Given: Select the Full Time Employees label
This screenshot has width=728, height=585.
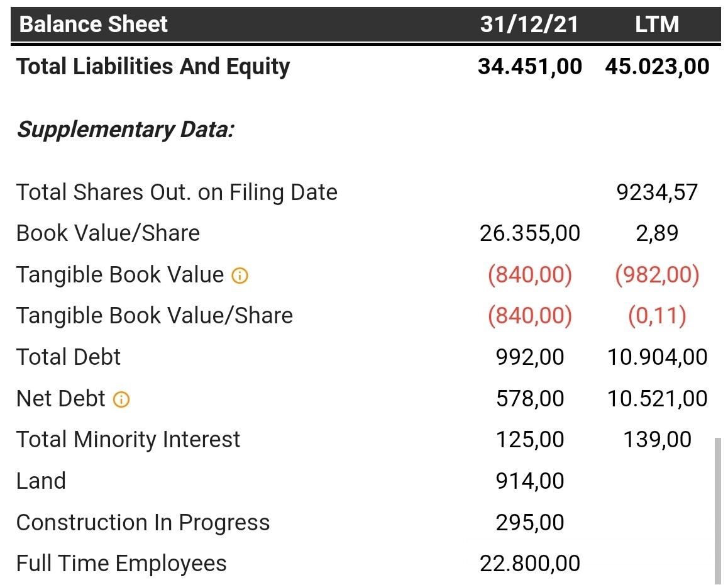Looking at the screenshot, I should point(121,564).
